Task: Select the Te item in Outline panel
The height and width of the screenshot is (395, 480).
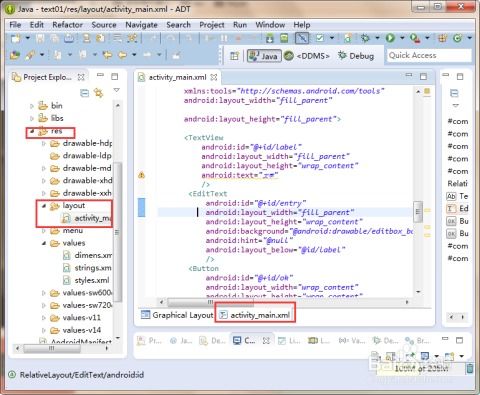Action: tap(457, 196)
